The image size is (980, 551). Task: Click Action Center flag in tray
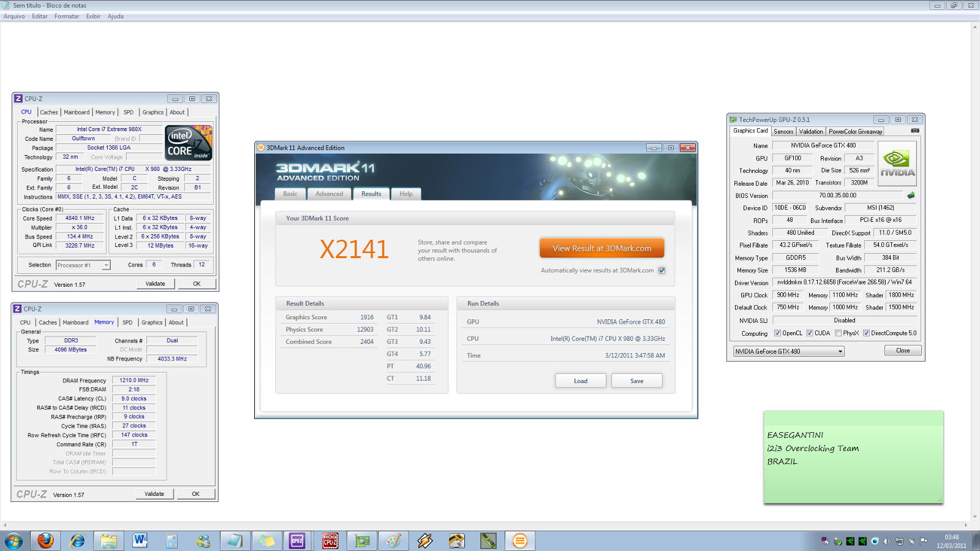[x=924, y=541]
